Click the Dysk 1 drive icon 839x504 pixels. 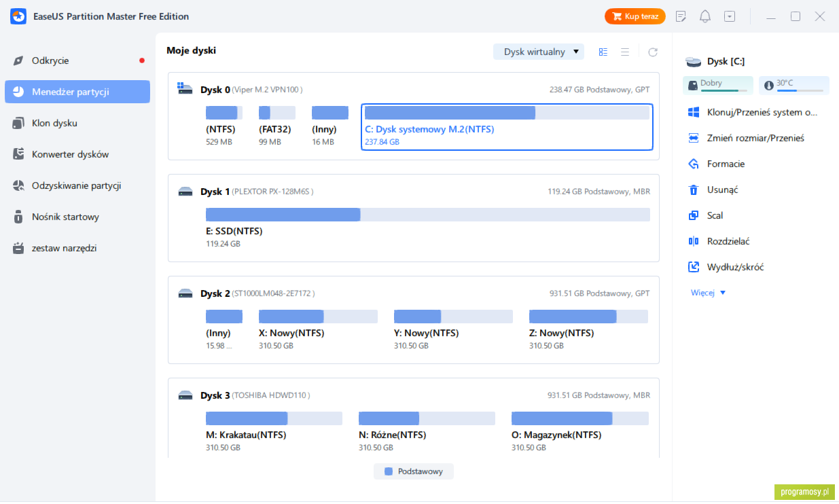185,192
